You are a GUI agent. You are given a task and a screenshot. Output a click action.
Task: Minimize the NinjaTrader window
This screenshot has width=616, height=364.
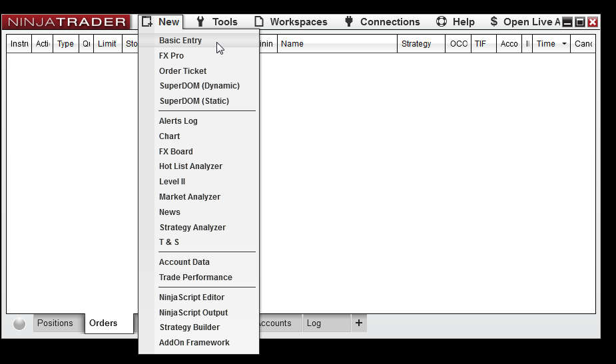(567, 22)
